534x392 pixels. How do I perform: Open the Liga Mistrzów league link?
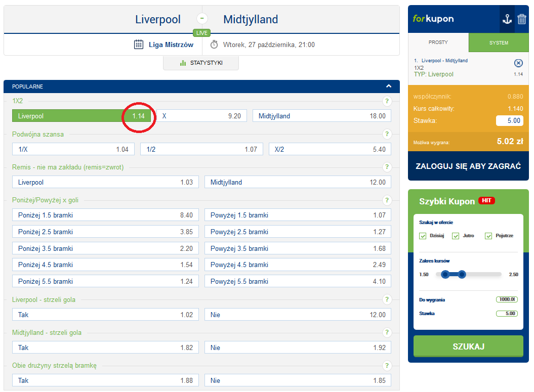[171, 45]
